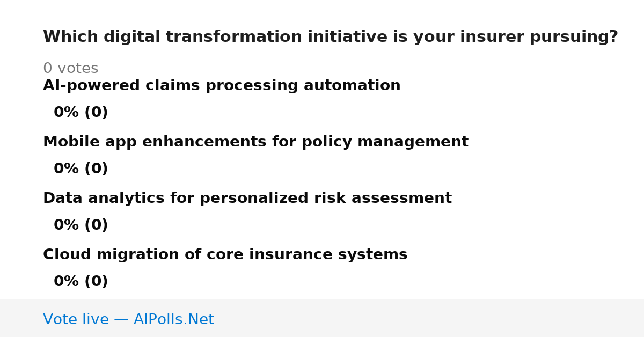Click the orange bar under Cloud migration option
The height and width of the screenshot is (337, 644).
pos(43,282)
